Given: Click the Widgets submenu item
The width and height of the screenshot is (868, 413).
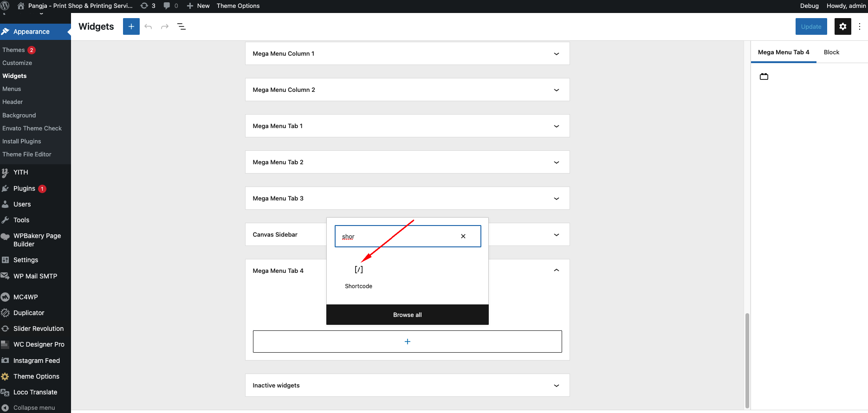Looking at the screenshot, I should click(14, 76).
